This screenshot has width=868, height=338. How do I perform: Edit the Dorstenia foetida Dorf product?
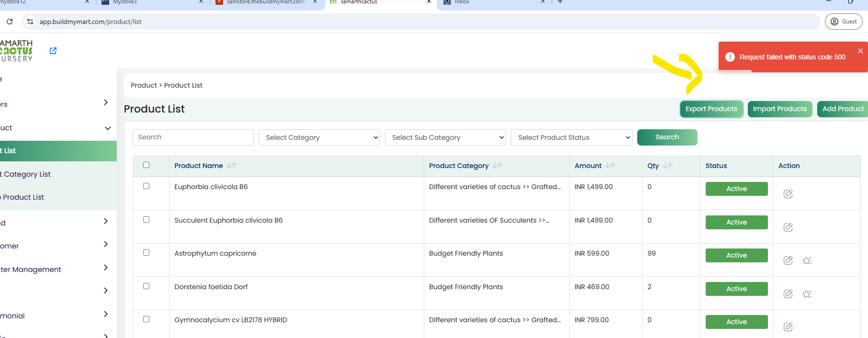[788, 294]
